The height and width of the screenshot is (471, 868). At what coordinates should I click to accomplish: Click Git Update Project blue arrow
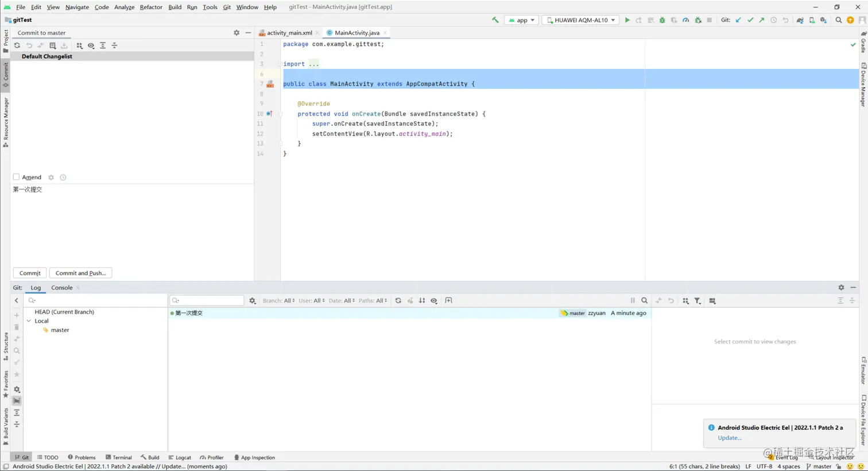[x=738, y=20]
